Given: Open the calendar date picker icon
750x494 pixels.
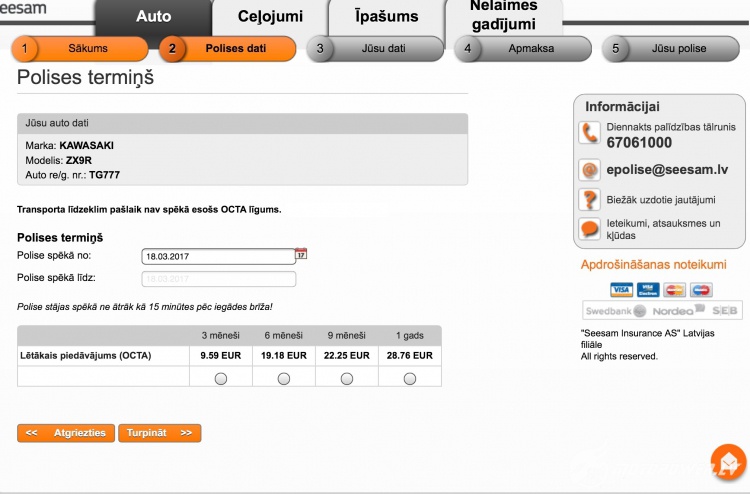Looking at the screenshot, I should (301, 254).
